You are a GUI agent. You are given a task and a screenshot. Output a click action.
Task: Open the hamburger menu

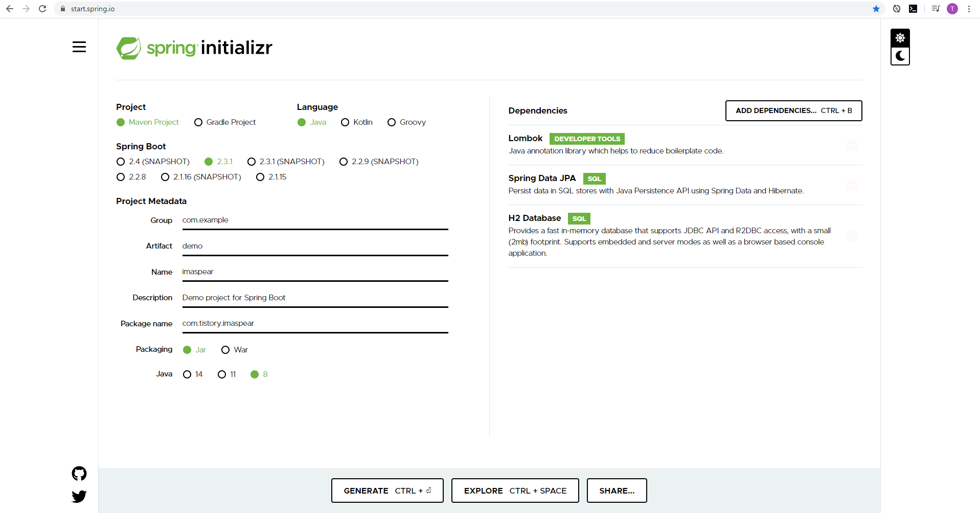pos(79,47)
